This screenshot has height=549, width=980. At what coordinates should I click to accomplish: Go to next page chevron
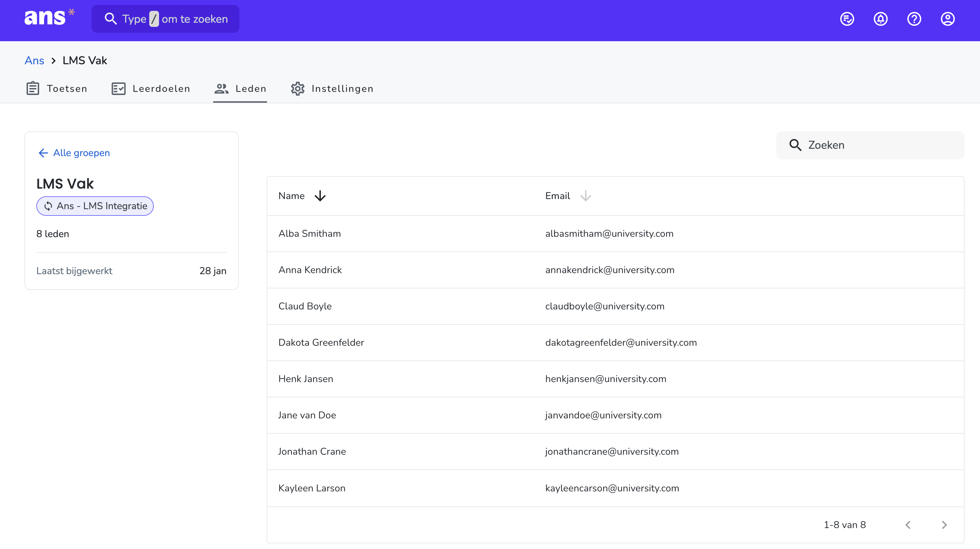coord(944,525)
